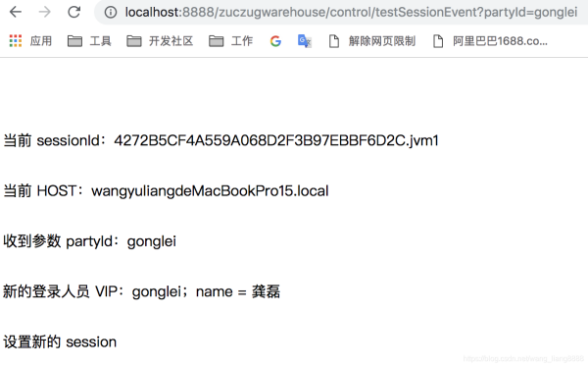Open the Google bookmark icon
The width and height of the screenshot is (588, 367).
[275, 40]
